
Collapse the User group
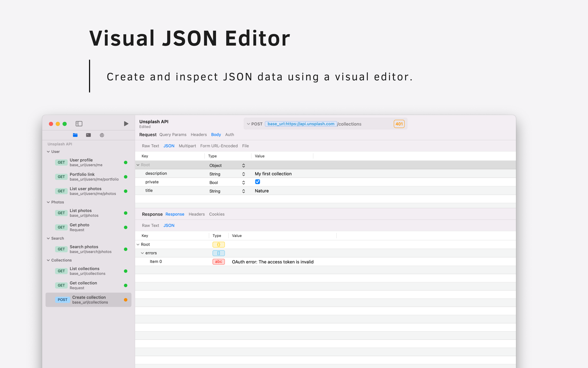tap(48, 152)
